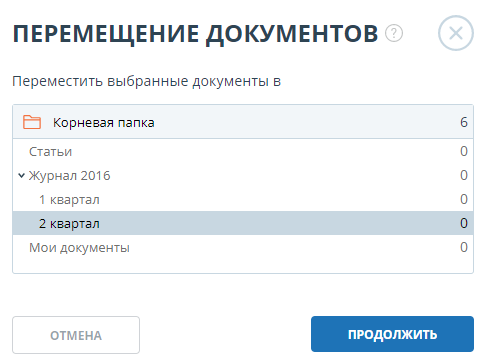Viewport: 490px width, 362px height.
Task: Select the Статьи folder
Action: pyautogui.click(x=50, y=152)
